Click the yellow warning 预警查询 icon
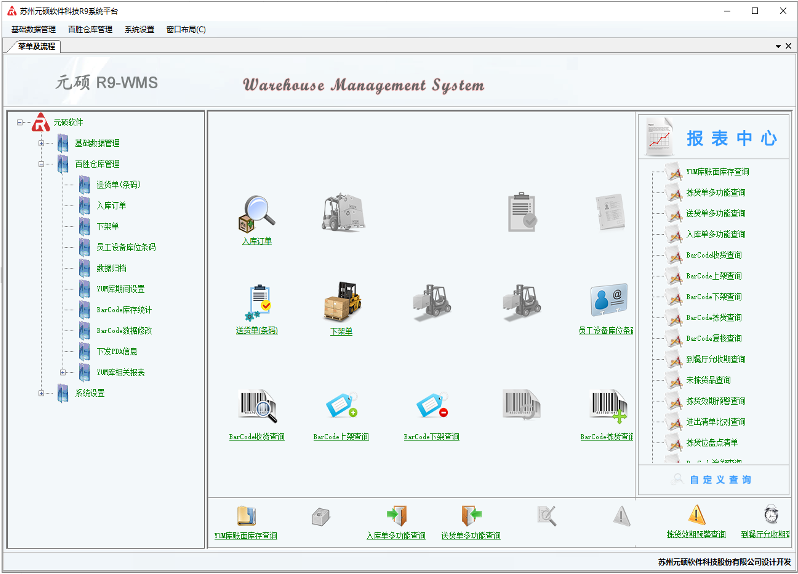 click(x=697, y=515)
